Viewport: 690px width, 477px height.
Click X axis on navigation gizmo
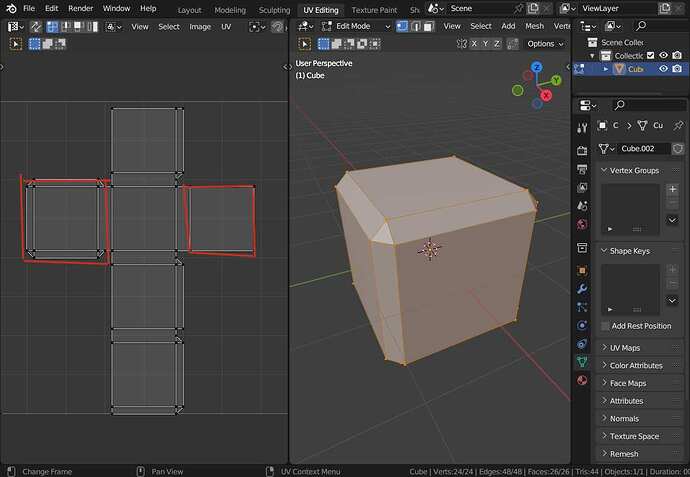click(x=546, y=95)
